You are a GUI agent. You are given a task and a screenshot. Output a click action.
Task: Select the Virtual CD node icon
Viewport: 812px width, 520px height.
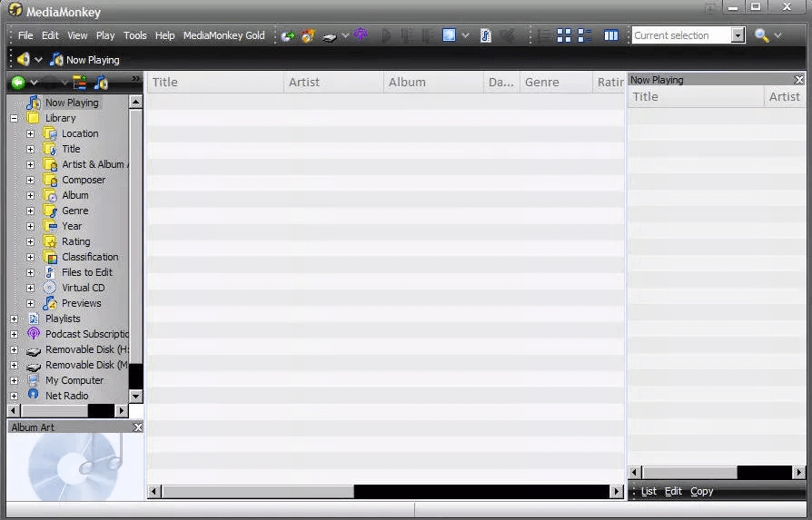[50, 288]
